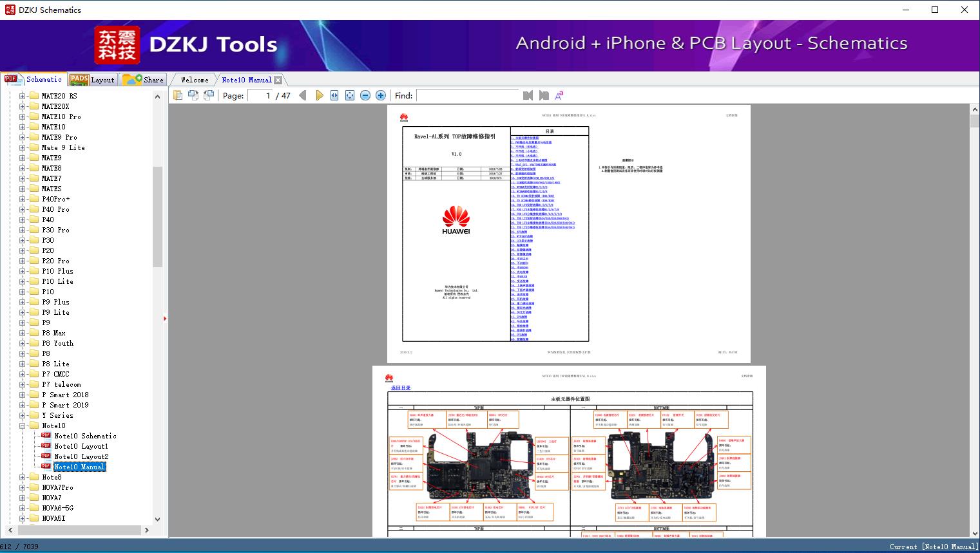Go to the previous page arrow

(x=303, y=95)
